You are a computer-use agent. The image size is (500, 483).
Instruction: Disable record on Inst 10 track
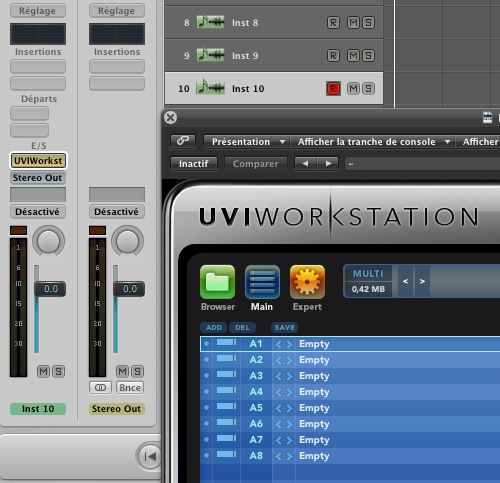333,88
